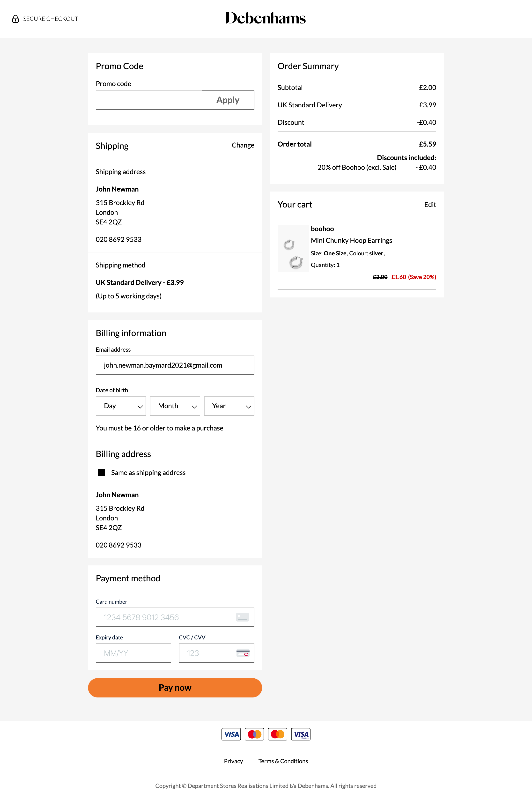Viewport: 532px width, 800px height.
Task: View the Privacy page
Action: (x=233, y=761)
